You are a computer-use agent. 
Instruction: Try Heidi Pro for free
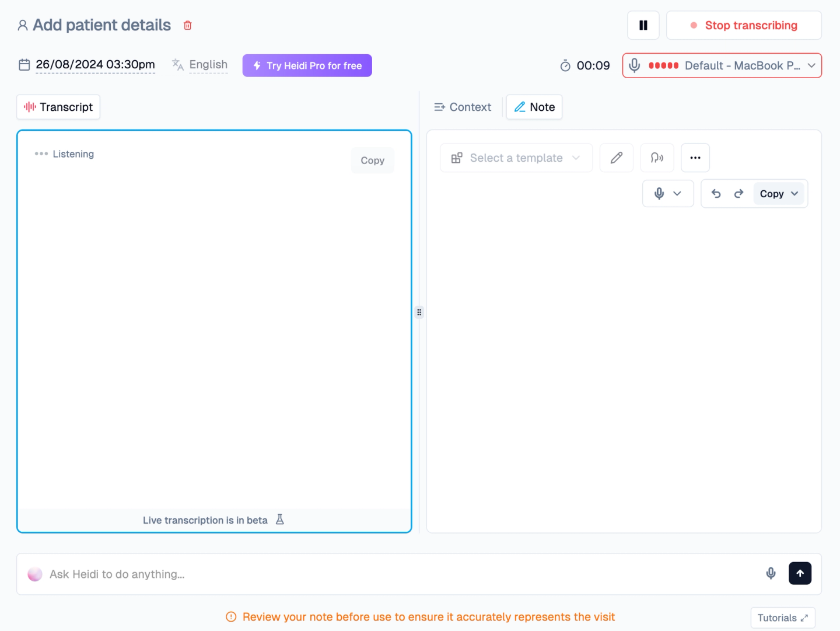(307, 65)
